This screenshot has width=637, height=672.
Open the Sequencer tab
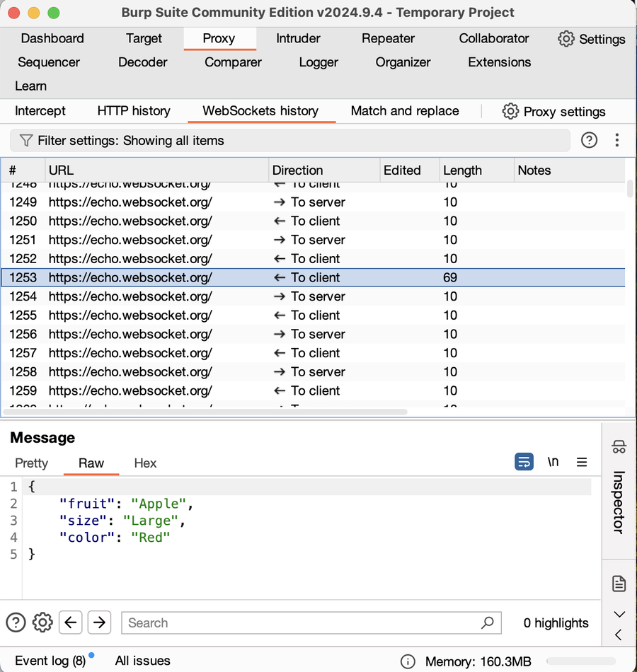(48, 62)
